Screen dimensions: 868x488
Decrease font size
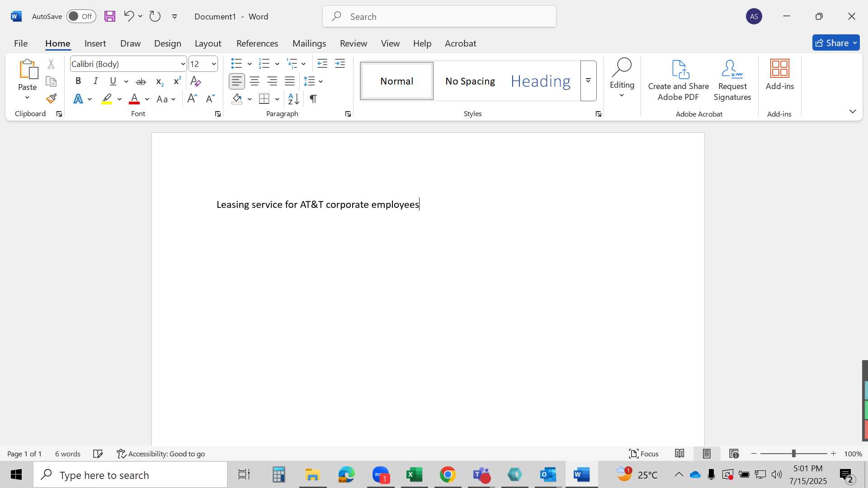tap(210, 99)
